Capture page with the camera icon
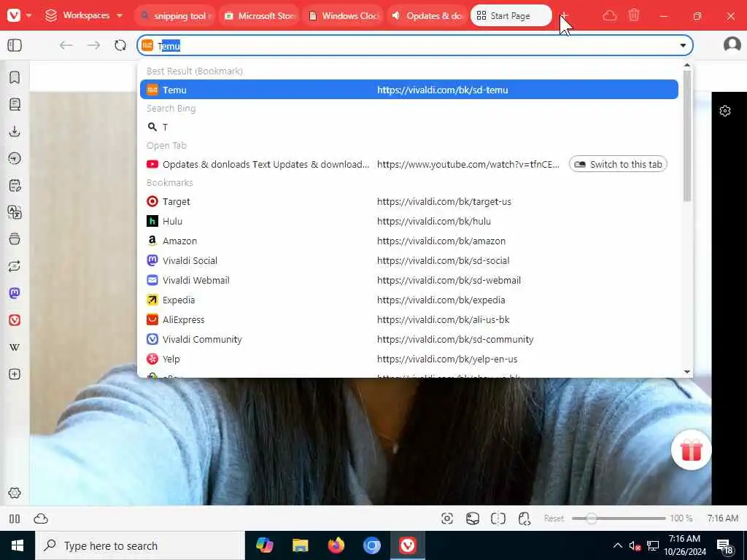 point(447,518)
